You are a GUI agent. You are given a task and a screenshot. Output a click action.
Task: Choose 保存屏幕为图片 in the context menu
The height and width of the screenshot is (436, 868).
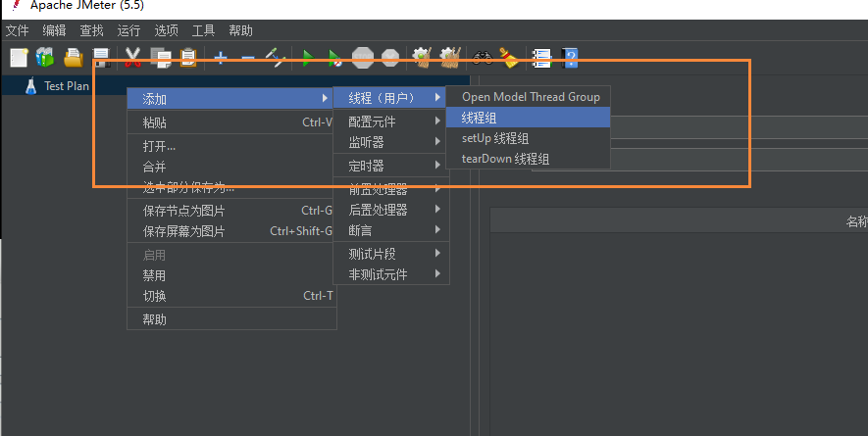[230, 230]
